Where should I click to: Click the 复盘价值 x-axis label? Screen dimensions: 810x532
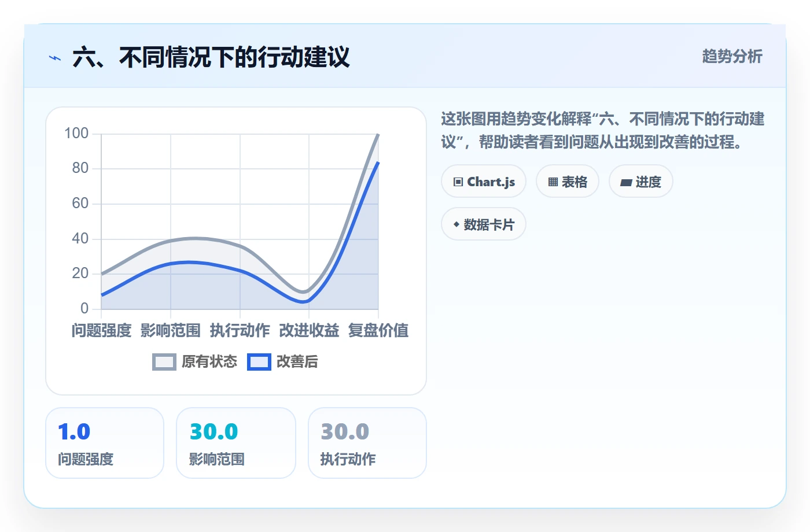[x=378, y=331]
